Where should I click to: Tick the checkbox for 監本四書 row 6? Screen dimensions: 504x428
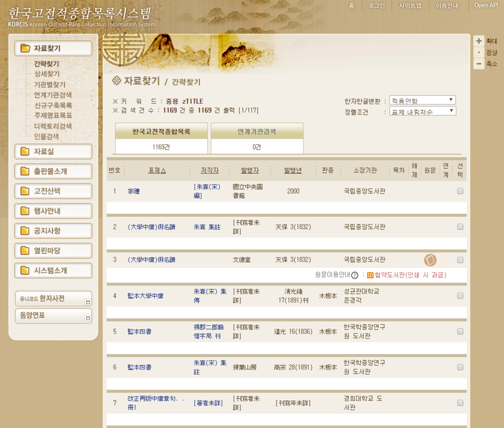pos(460,367)
